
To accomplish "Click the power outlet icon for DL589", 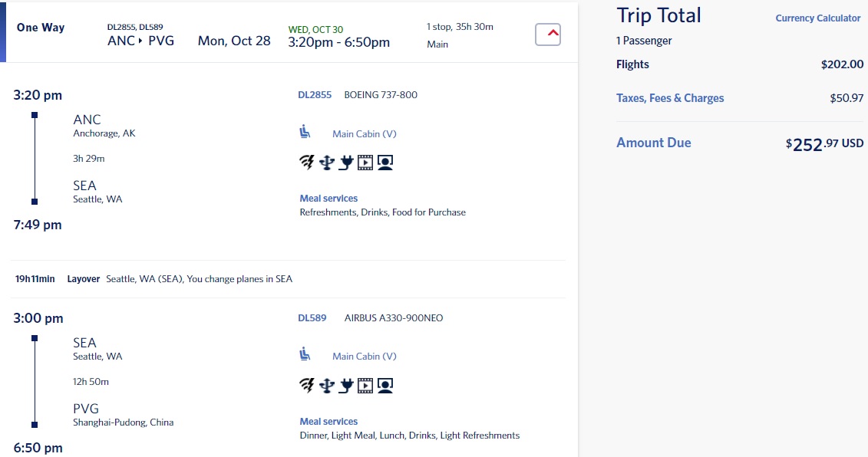I will (346, 385).
